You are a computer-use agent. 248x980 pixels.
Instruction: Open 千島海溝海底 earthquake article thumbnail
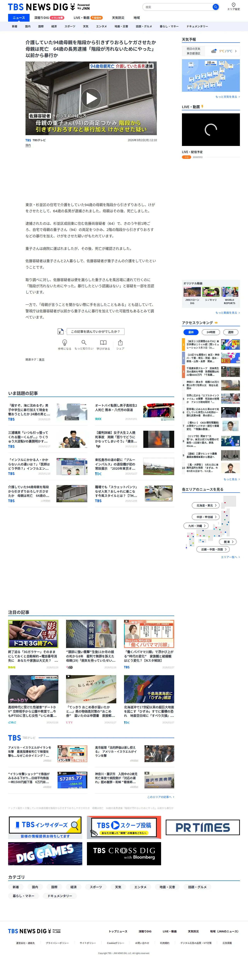pyautogui.click(x=149, y=689)
